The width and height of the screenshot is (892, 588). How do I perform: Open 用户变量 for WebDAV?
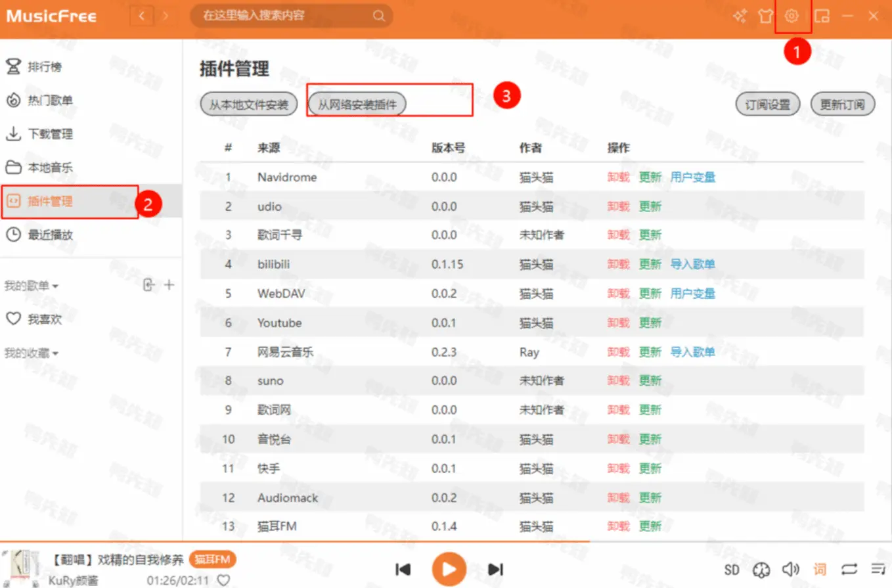pos(693,294)
